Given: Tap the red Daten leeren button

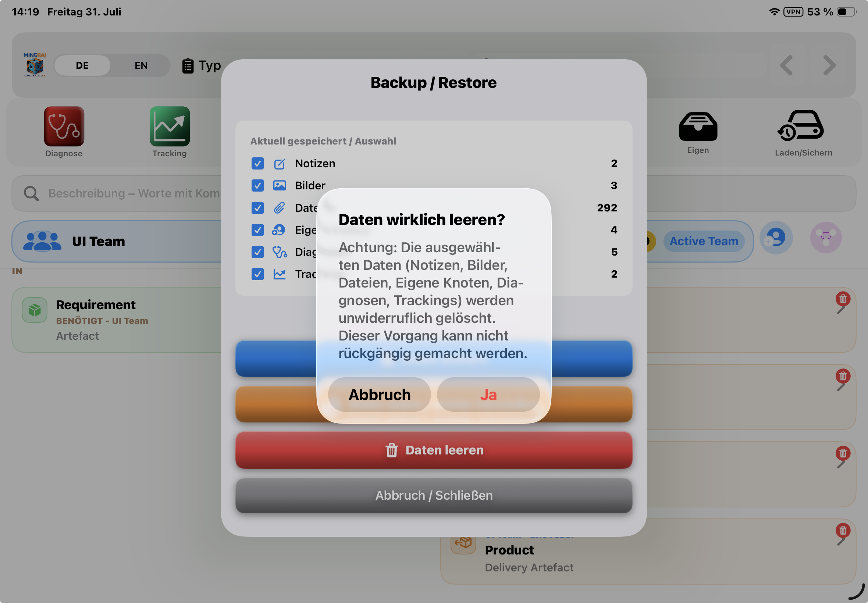Looking at the screenshot, I should click(x=434, y=450).
